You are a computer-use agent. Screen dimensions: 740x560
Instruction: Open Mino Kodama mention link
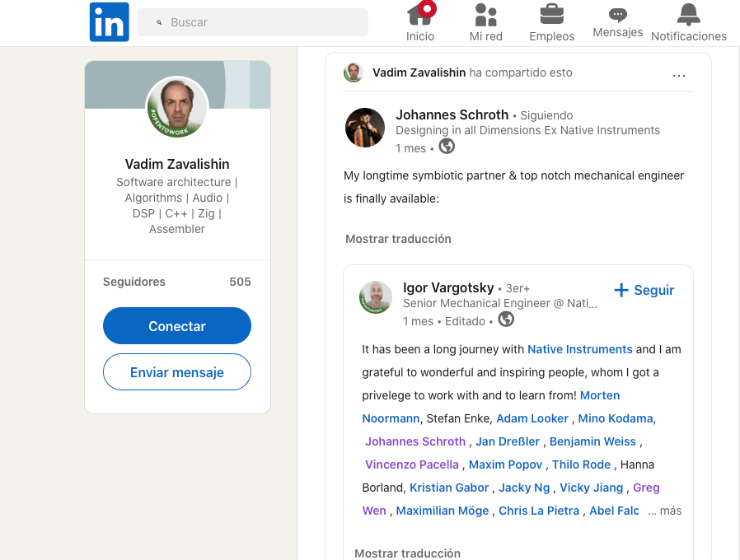coord(616,418)
